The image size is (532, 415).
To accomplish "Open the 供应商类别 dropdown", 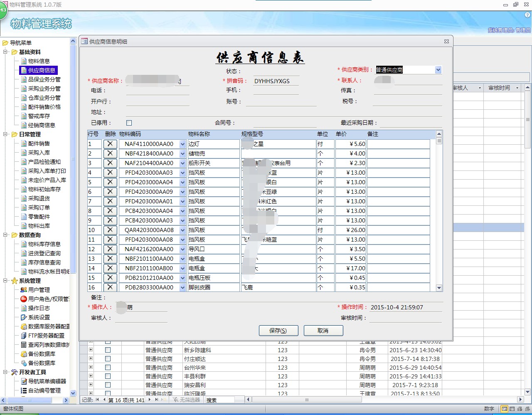I will tap(438, 70).
